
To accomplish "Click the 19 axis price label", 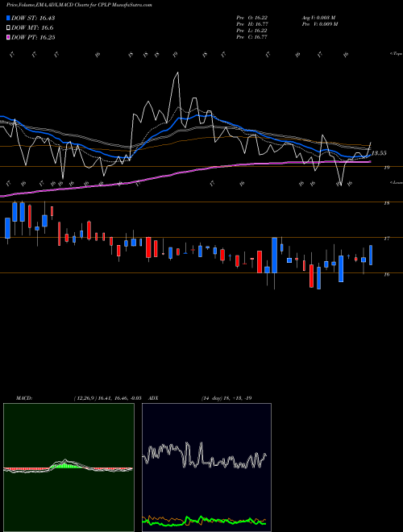I will tap(387, 168).
